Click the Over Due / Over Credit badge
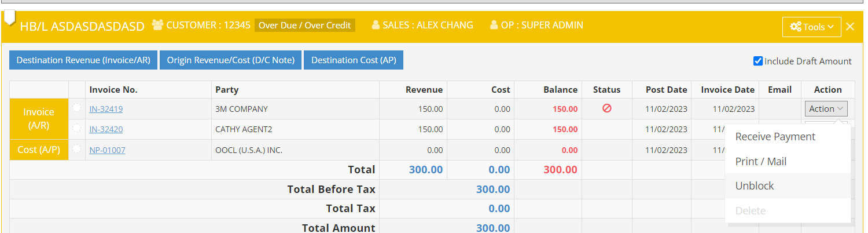Image resolution: width=868 pixels, height=233 pixels. (x=304, y=26)
